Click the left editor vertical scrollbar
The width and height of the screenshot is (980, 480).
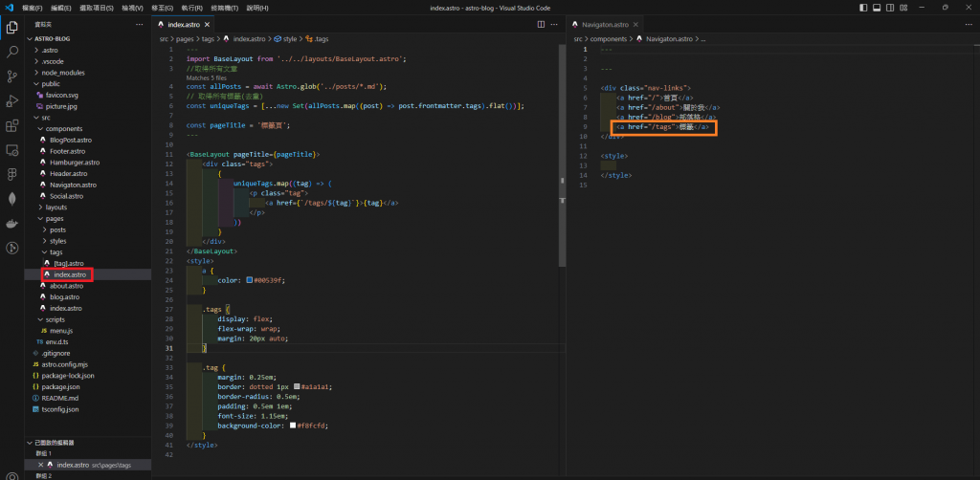tap(562, 156)
